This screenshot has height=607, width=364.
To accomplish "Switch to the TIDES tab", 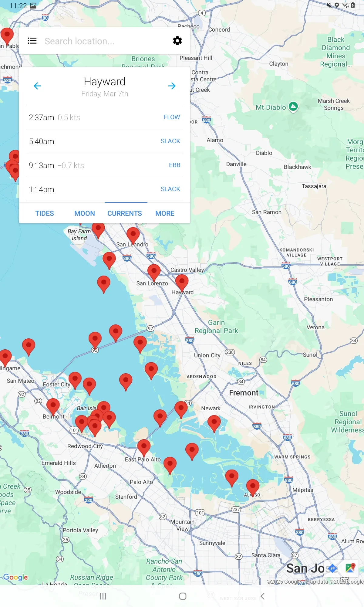I will tap(45, 213).
